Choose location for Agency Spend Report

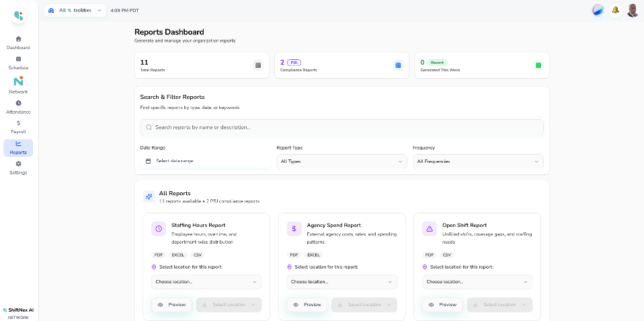[x=342, y=282]
